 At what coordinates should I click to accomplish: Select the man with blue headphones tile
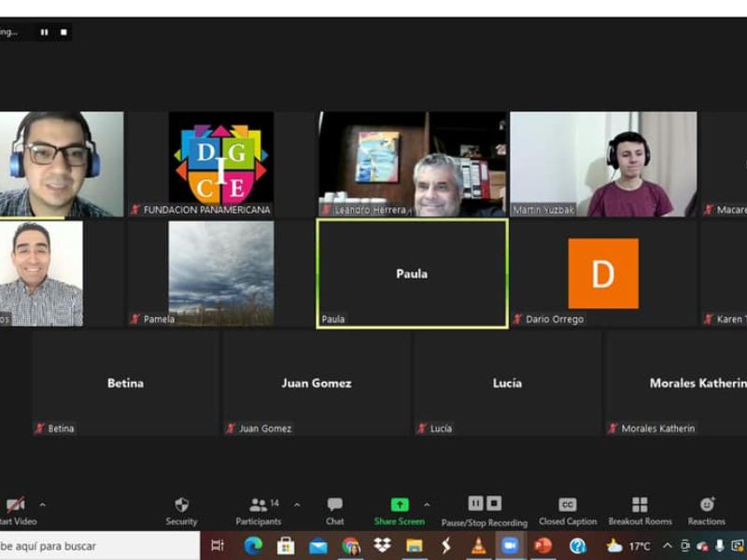62,164
